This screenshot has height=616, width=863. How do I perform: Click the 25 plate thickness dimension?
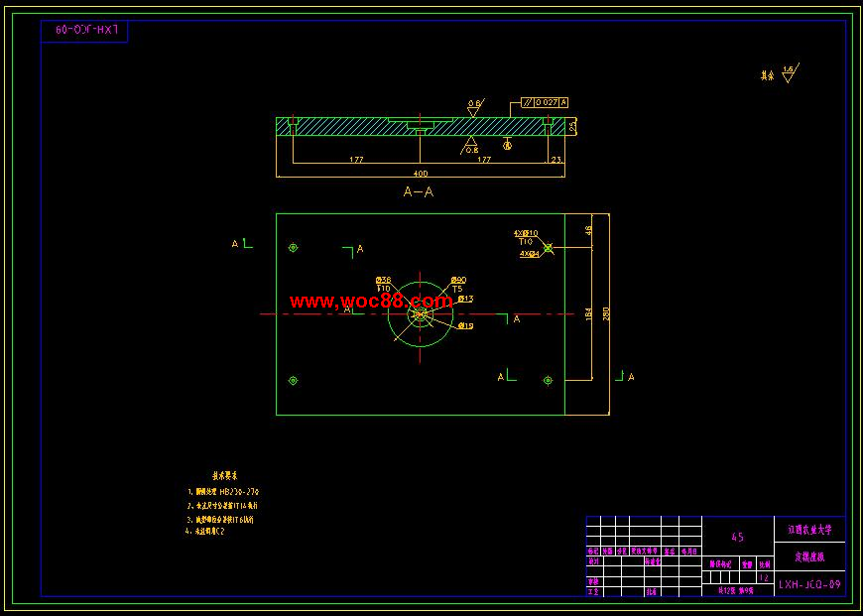pyautogui.click(x=572, y=127)
